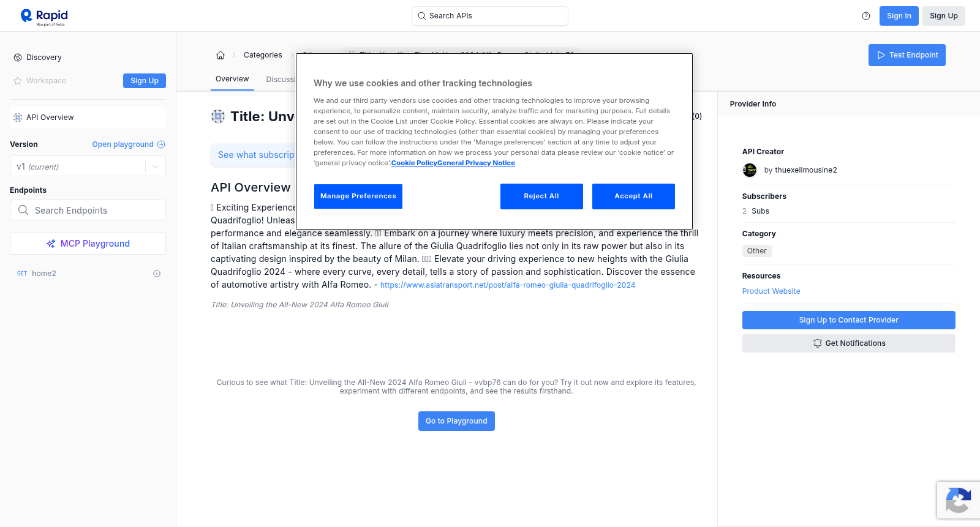Click Manage Preferences in cookie dialog
Screen dimensions: 980x527
[x=358, y=196]
